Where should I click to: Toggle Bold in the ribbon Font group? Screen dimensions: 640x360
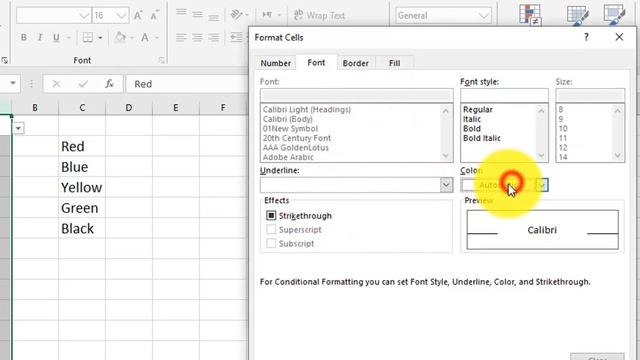click(x=24, y=38)
